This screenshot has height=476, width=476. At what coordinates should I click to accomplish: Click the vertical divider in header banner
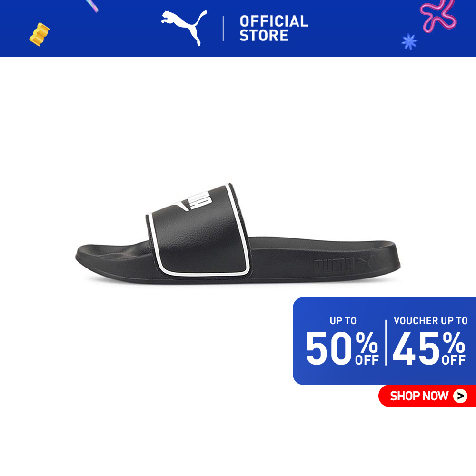223,29
